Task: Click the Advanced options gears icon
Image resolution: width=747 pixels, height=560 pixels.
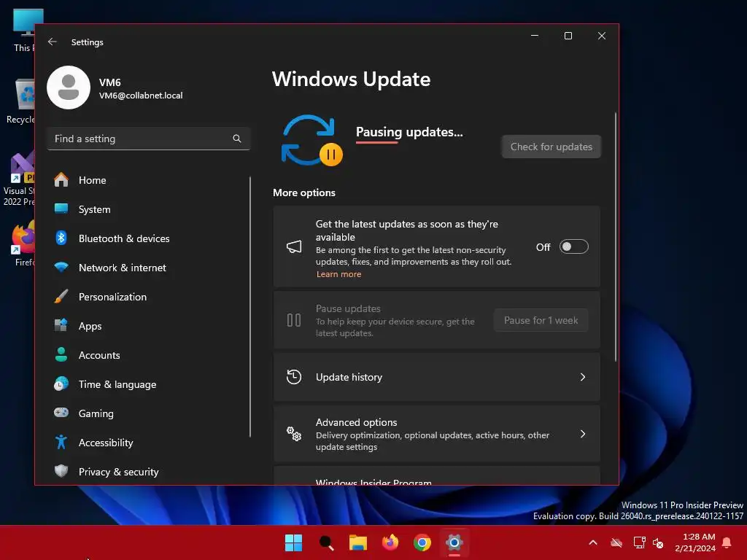Action: coord(294,434)
